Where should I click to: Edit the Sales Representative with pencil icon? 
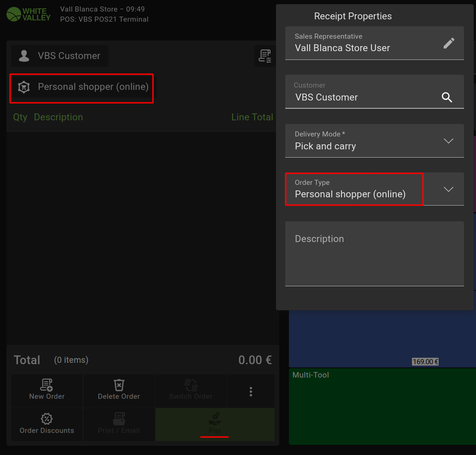449,43
